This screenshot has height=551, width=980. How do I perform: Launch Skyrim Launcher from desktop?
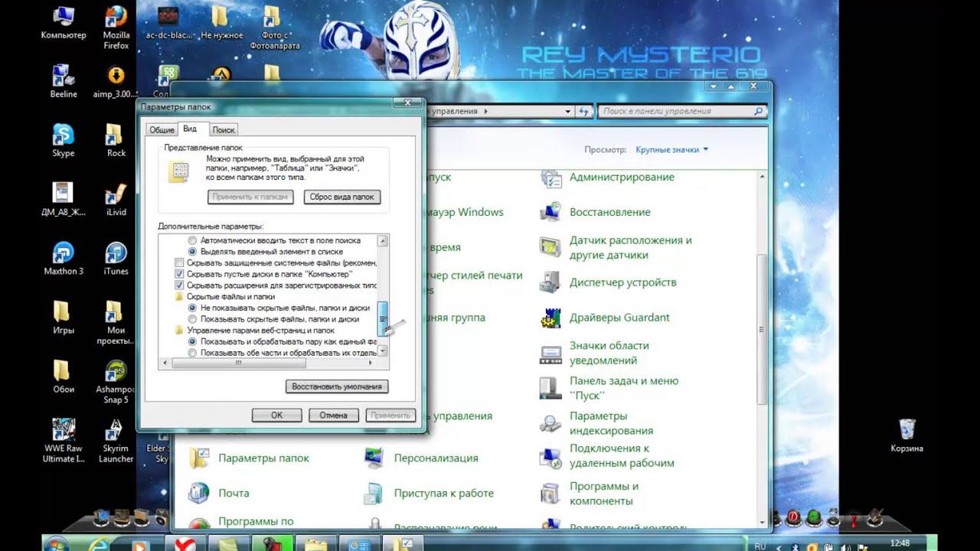[x=116, y=440]
